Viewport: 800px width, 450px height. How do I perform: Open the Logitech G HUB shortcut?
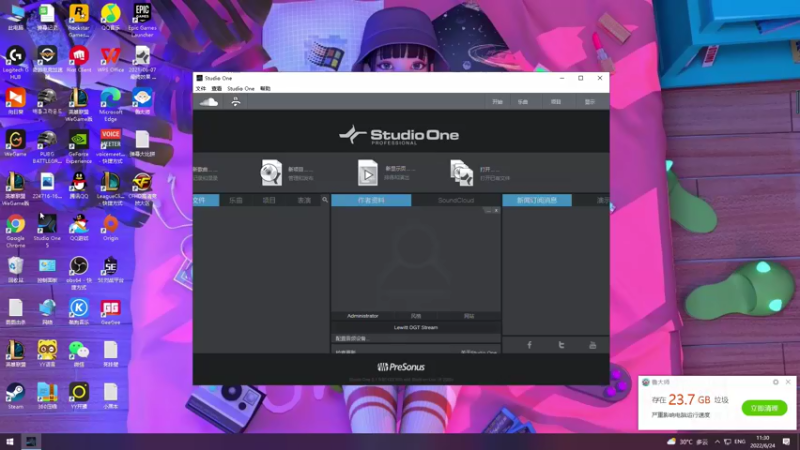coord(15,62)
